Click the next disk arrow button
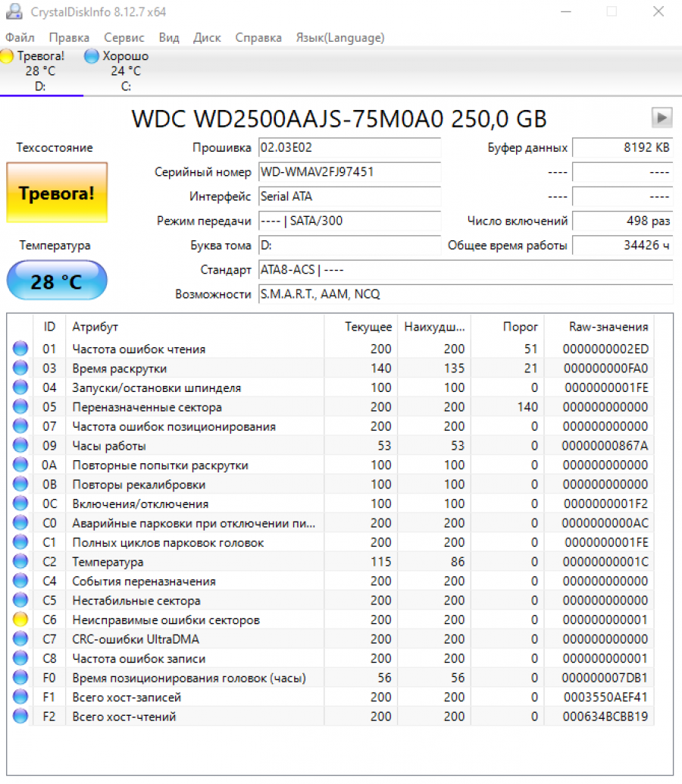The height and width of the screenshot is (784, 682). 662,118
